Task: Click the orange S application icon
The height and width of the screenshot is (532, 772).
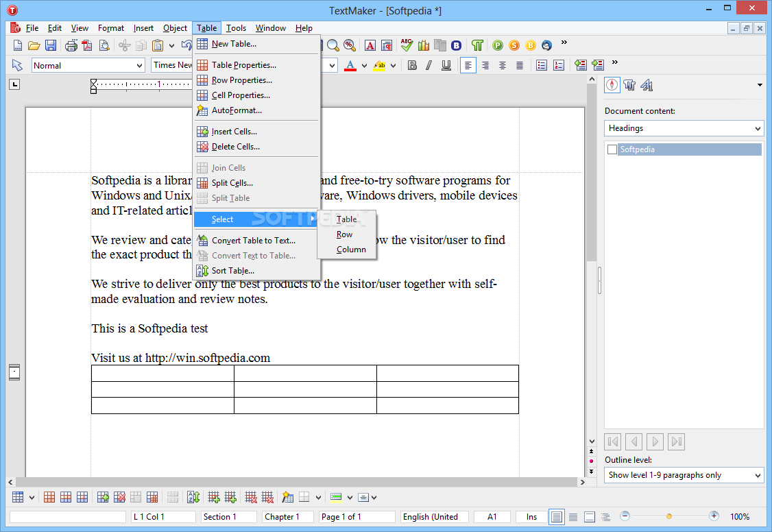Action: [x=514, y=46]
